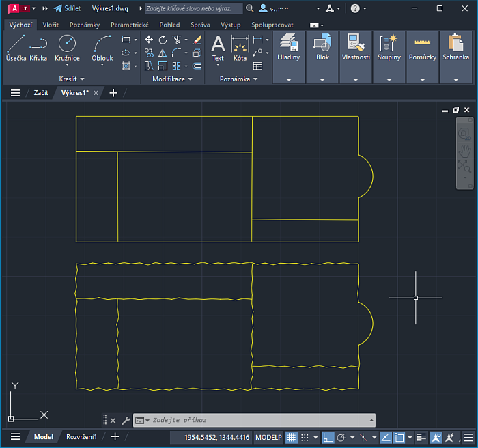Open the command line customize wrench

[x=126, y=421]
